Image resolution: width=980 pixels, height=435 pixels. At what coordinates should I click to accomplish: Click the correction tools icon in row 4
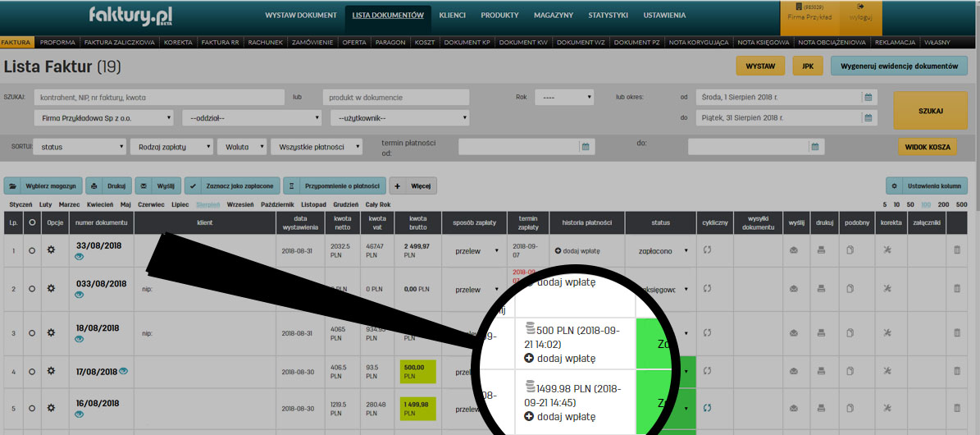click(887, 371)
